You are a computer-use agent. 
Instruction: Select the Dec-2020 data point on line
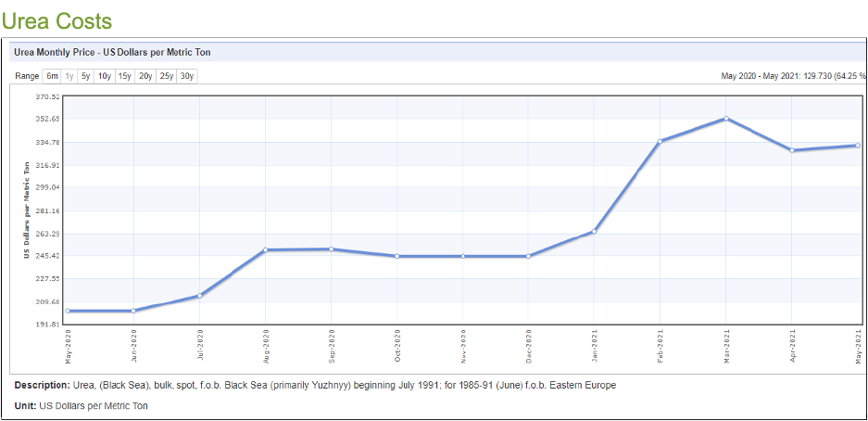point(529,256)
